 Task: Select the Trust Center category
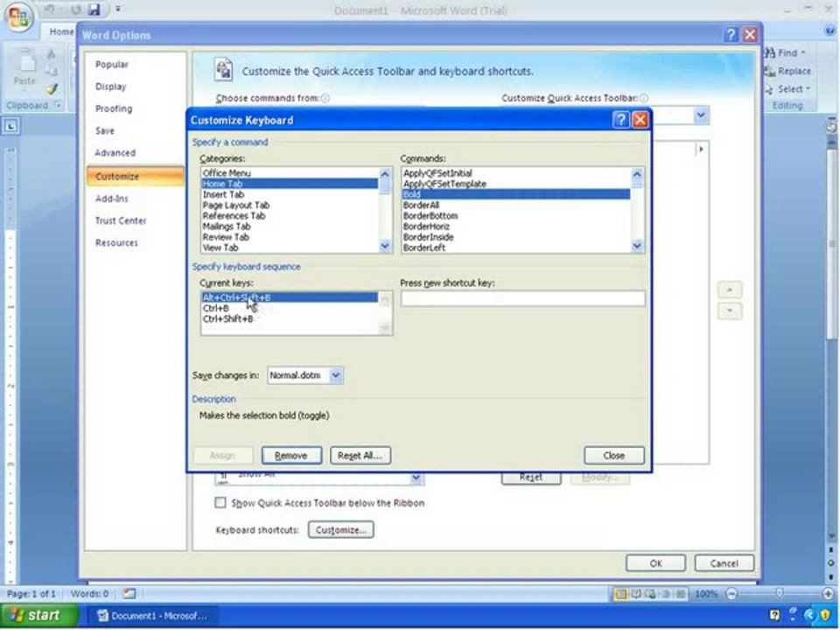point(121,220)
